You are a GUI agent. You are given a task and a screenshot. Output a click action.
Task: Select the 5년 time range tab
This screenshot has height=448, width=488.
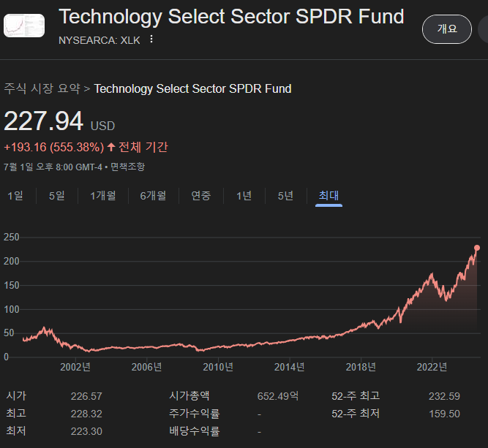[286, 196]
